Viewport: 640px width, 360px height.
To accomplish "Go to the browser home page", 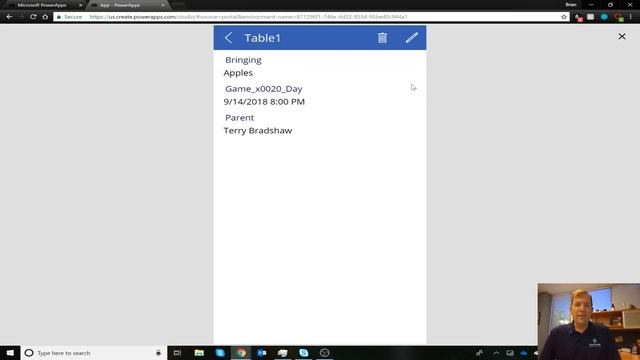I will tap(45, 17).
